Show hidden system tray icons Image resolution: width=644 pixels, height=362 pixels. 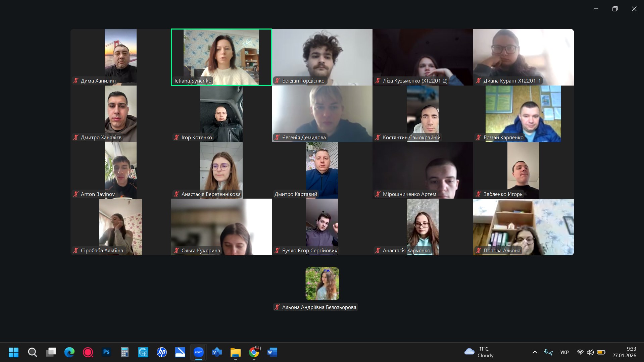tap(535, 352)
